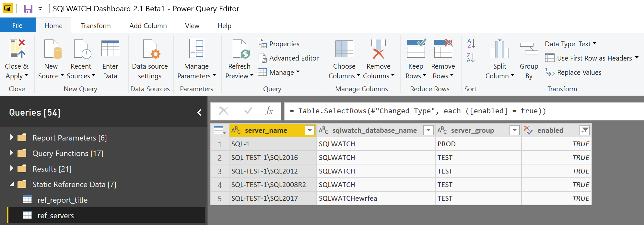Image resolution: width=644 pixels, height=225 pixels.
Task: Click the Refresh Preview icon
Action: tap(241, 49)
